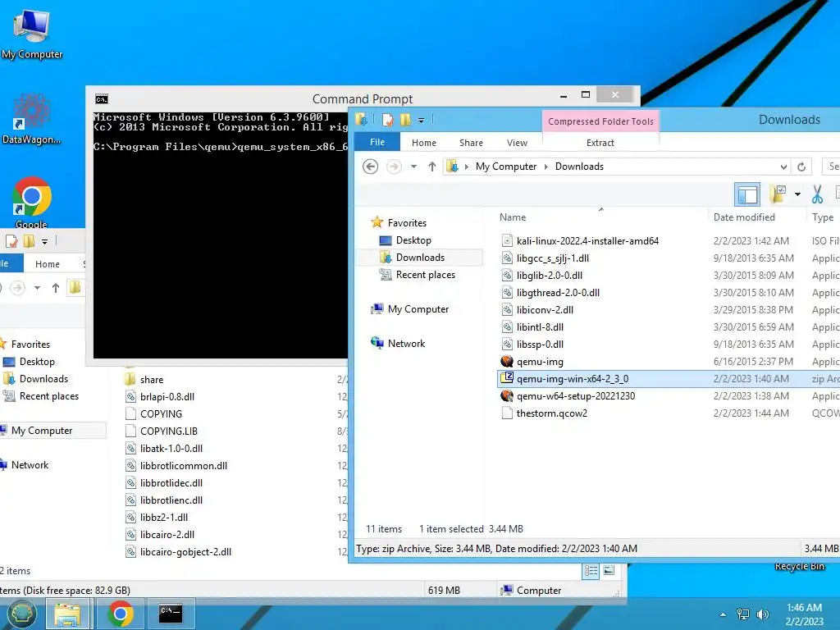This screenshot has height=630, width=840.
Task: Select COPYING.LIB in back window
Action: (168, 431)
